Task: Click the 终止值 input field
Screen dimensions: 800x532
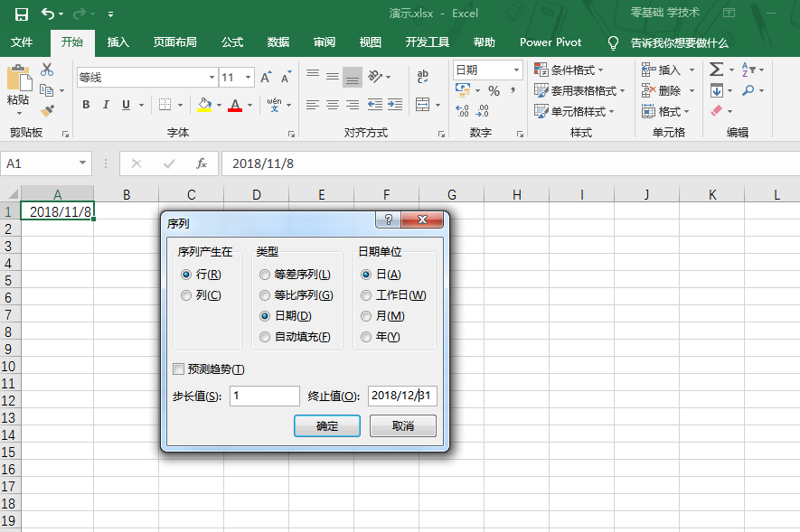Action: click(402, 396)
